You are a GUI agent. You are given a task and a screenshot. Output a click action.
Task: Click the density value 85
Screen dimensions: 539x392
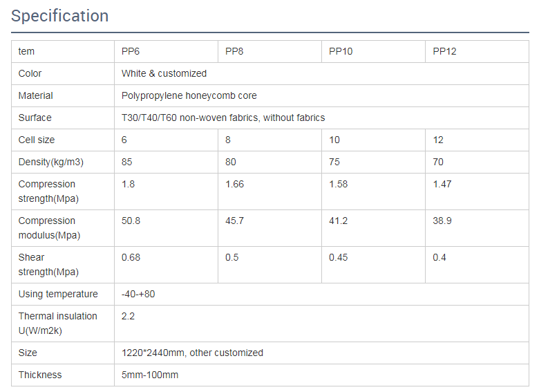[x=126, y=162]
